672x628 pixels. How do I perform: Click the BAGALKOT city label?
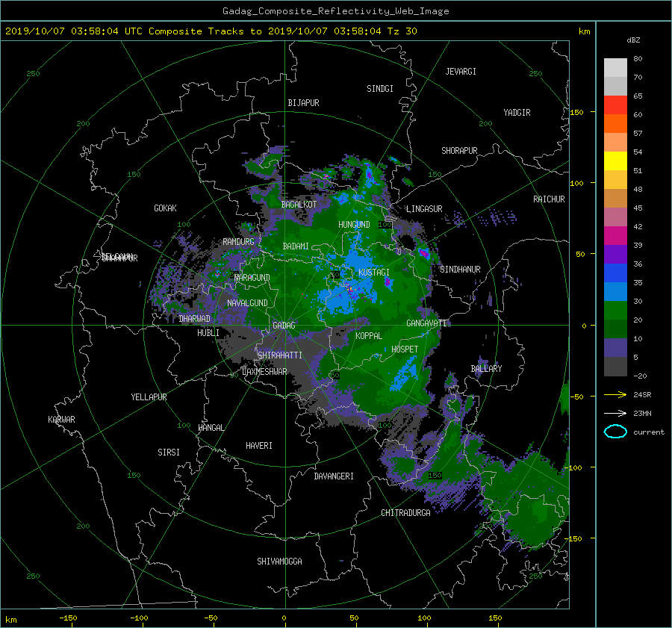click(299, 205)
